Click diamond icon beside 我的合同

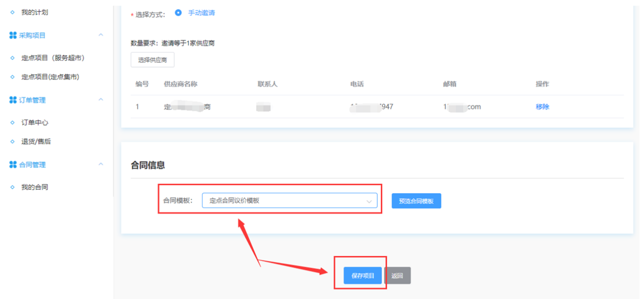[13, 187]
